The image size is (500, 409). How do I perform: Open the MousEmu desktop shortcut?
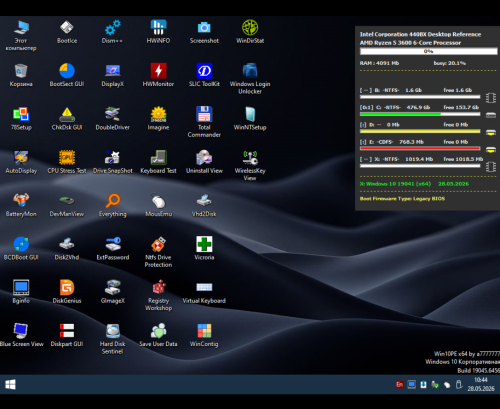click(x=158, y=205)
